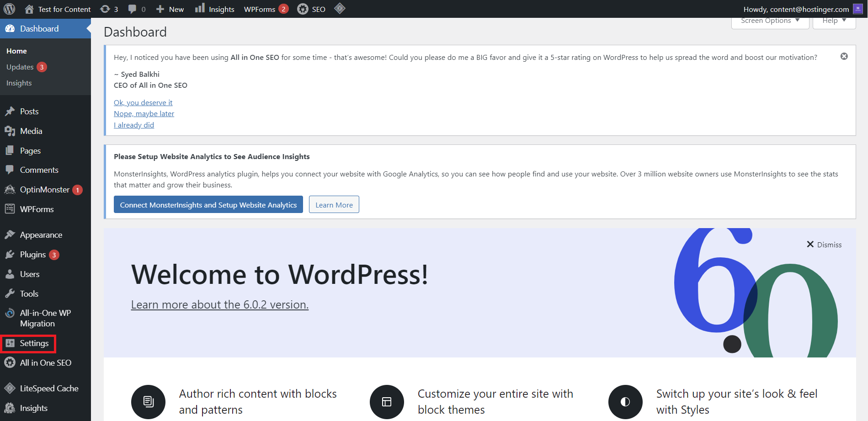This screenshot has width=868, height=421.
Task: Expand the Screen Options dropdown
Action: click(769, 20)
